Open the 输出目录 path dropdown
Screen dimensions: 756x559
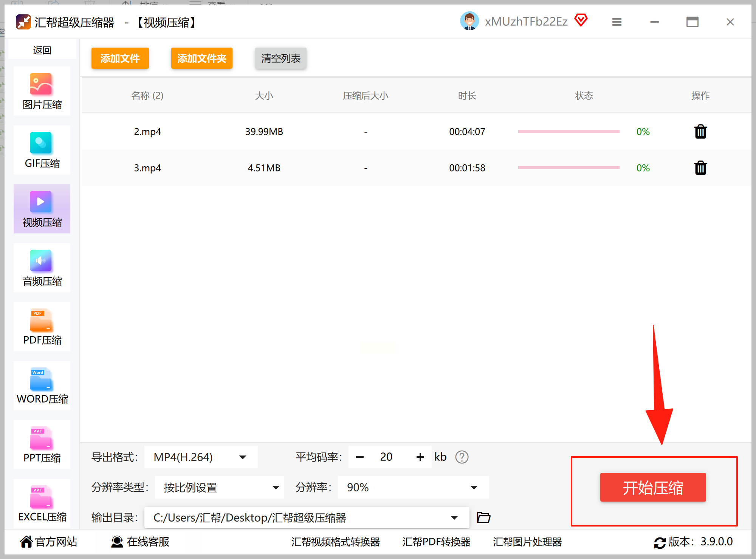point(454,517)
